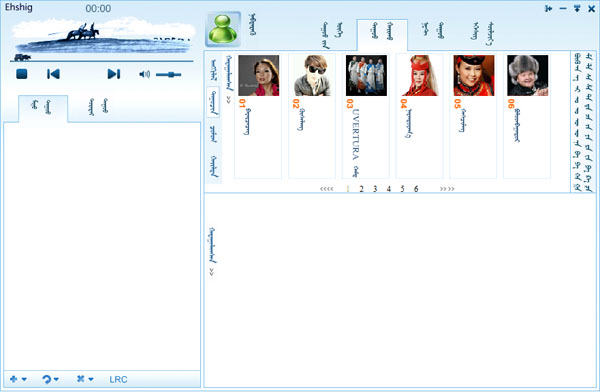The height and width of the screenshot is (392, 600).
Task: Select the sunglasses artist thumbnail 02
Action: pyautogui.click(x=312, y=75)
